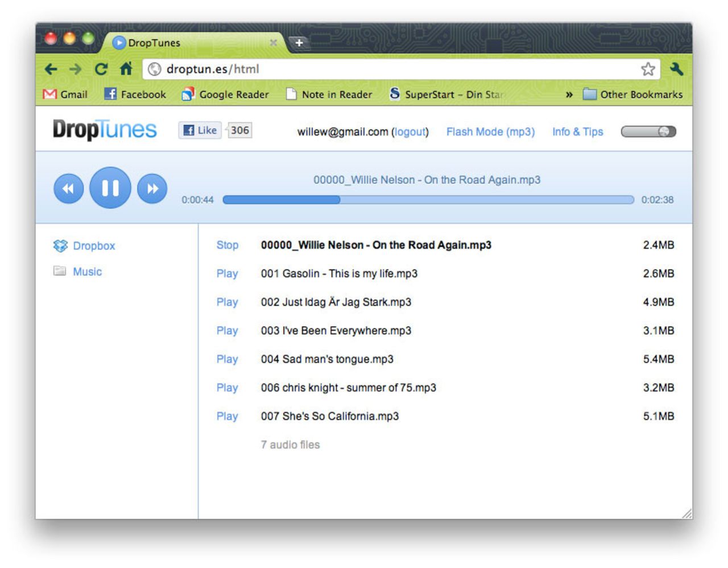The height and width of the screenshot is (568, 728).
Task: Click the song progress bar
Action: (428, 200)
